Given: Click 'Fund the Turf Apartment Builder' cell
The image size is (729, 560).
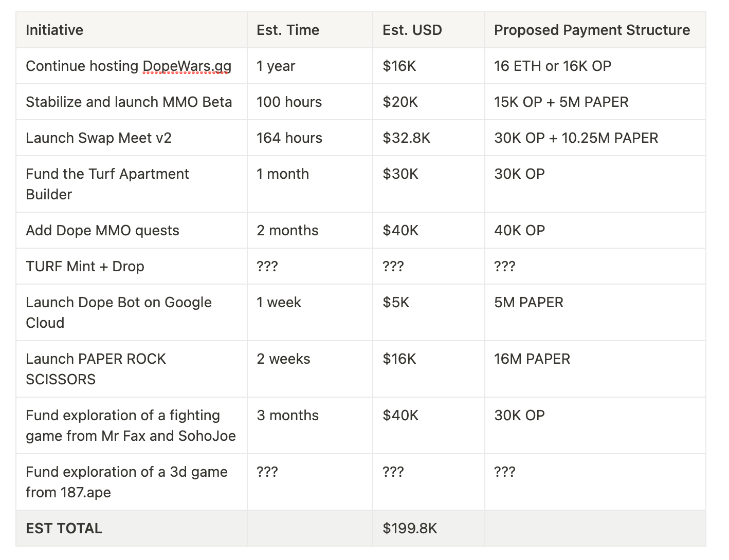Looking at the screenshot, I should [132, 184].
